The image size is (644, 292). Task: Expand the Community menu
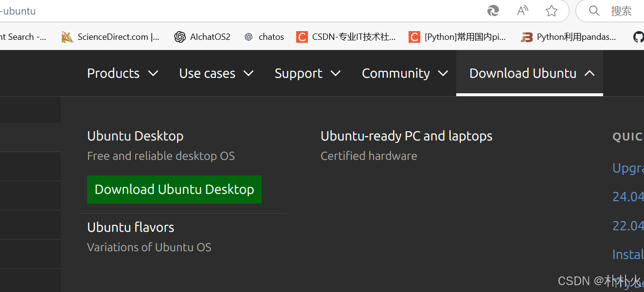(x=405, y=73)
